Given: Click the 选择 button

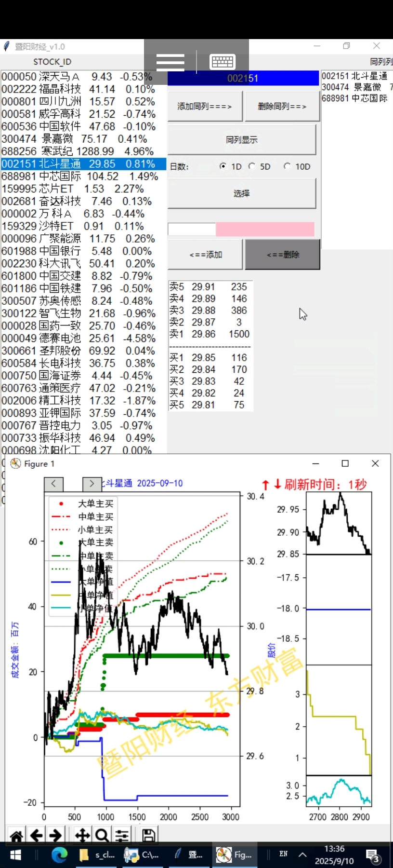Looking at the screenshot, I should coord(242,193).
